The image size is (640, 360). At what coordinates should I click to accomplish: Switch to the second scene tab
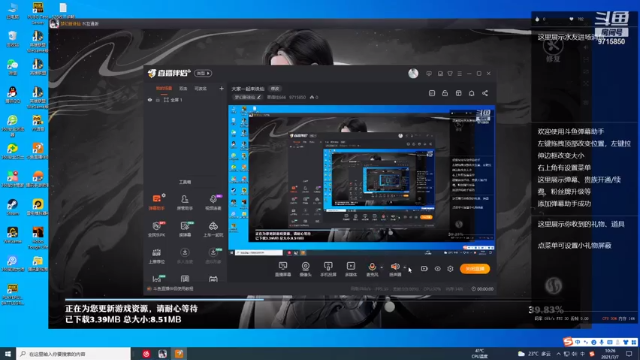(183, 89)
